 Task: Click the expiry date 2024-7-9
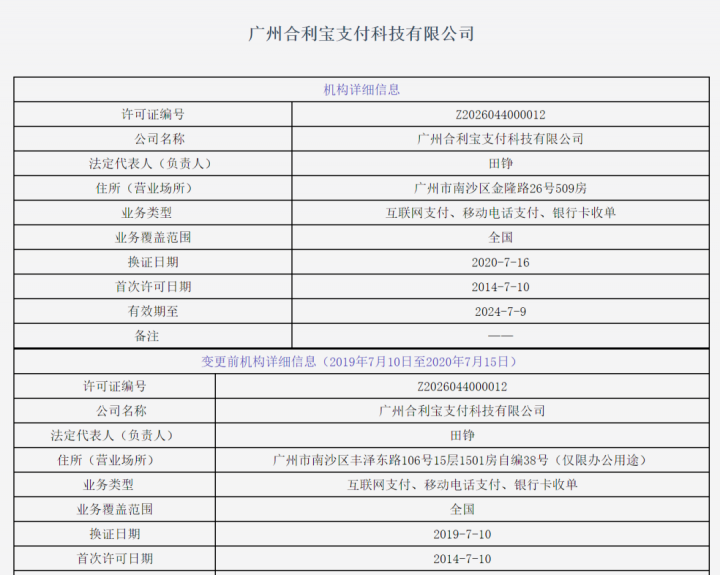501,312
